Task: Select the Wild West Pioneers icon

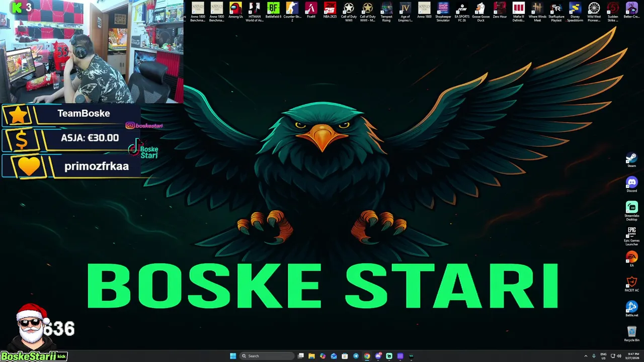Action: (594, 12)
